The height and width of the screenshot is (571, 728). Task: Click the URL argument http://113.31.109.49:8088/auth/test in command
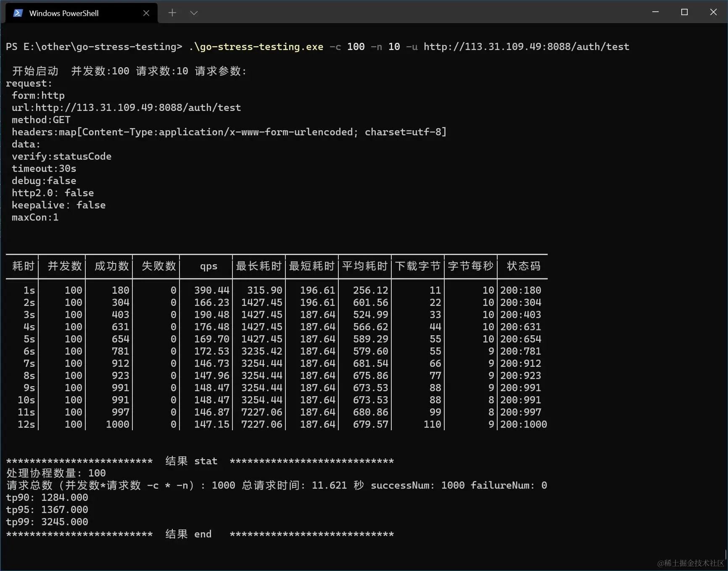click(x=526, y=47)
